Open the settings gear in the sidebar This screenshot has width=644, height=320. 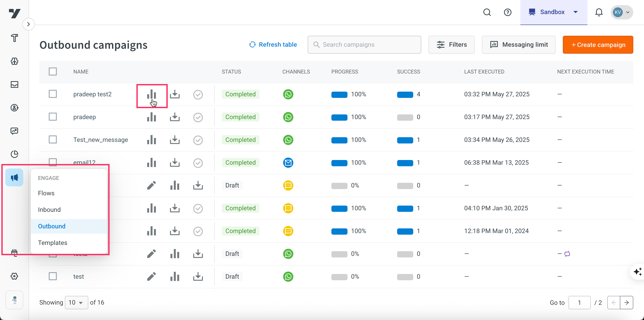click(14, 276)
